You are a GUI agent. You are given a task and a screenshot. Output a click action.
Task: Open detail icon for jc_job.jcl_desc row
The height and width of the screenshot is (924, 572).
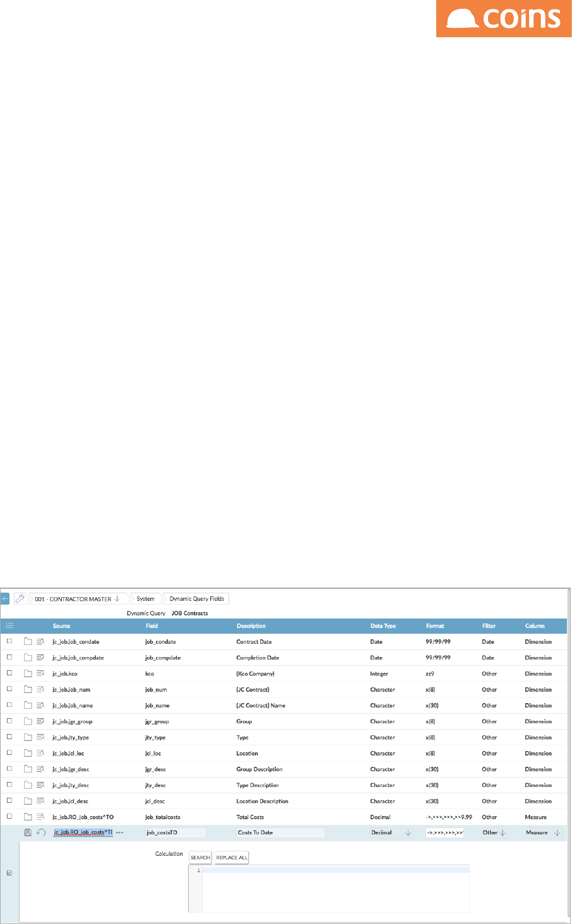tap(40, 801)
